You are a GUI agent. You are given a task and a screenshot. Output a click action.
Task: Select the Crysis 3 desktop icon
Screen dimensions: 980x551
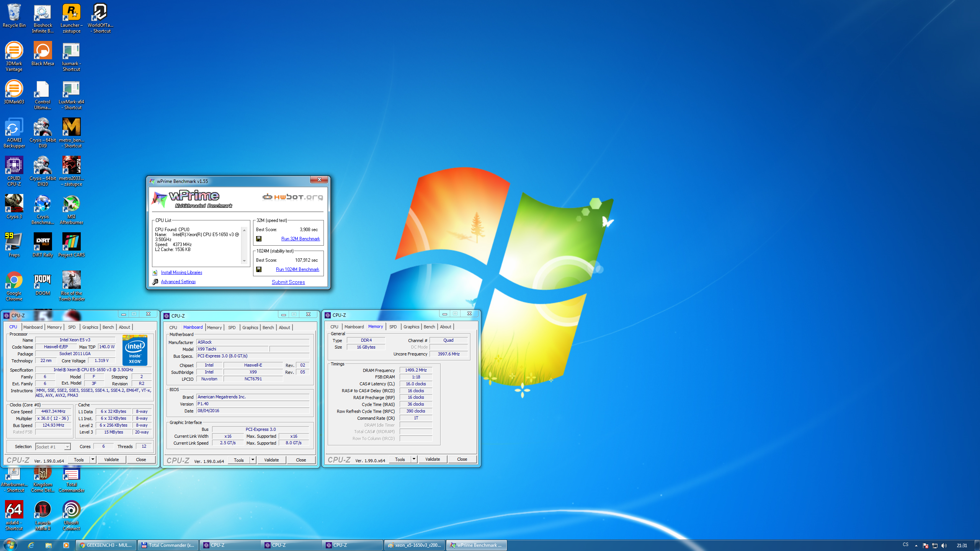click(14, 207)
